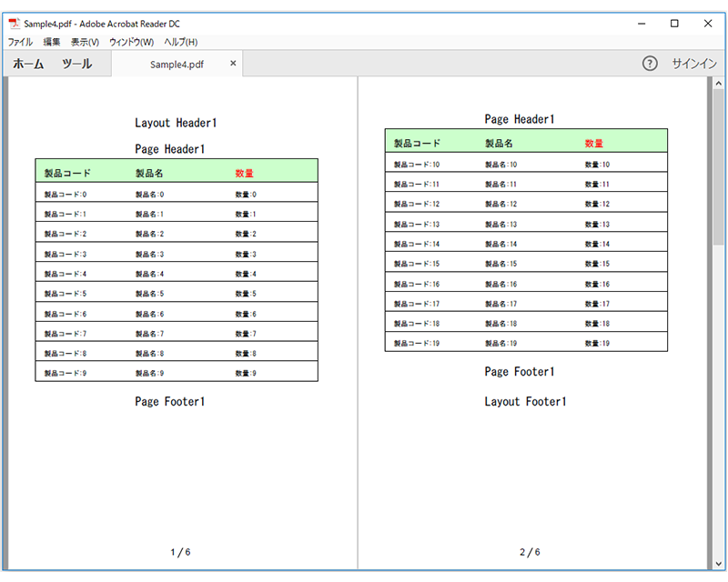Click the page number 2 / 6
Image resolution: width=728 pixels, height=582 pixels.
[530, 552]
